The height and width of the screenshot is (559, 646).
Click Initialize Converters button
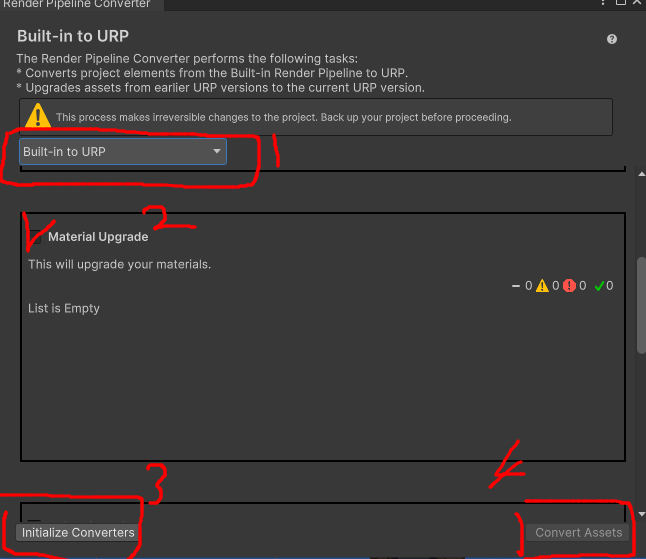78,532
